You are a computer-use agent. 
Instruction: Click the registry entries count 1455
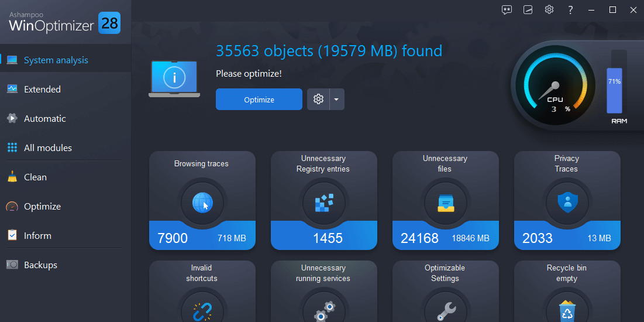(328, 238)
